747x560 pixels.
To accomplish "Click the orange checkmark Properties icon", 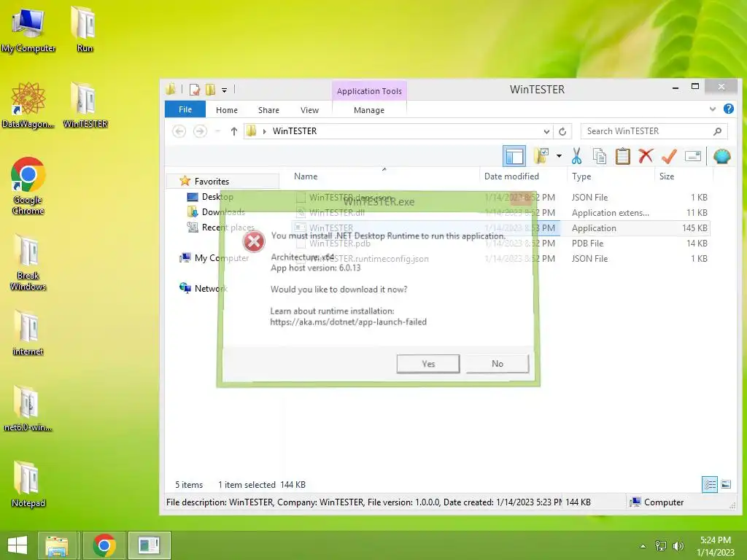I will (670, 156).
